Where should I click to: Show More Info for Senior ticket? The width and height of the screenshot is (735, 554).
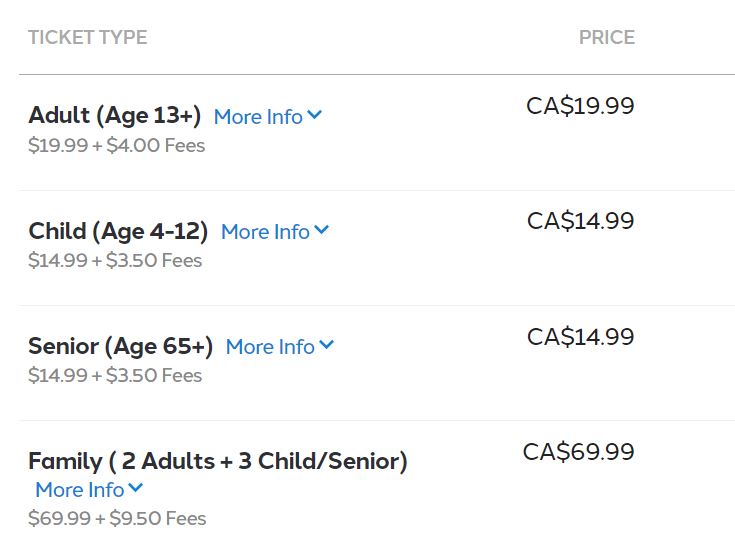(x=270, y=346)
